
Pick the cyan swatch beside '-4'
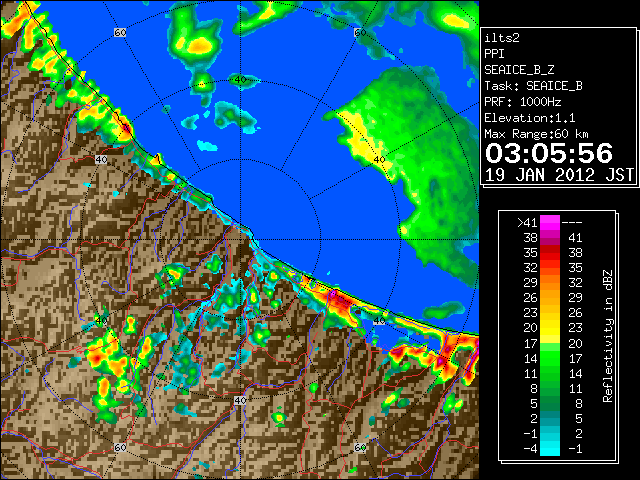coord(550,449)
